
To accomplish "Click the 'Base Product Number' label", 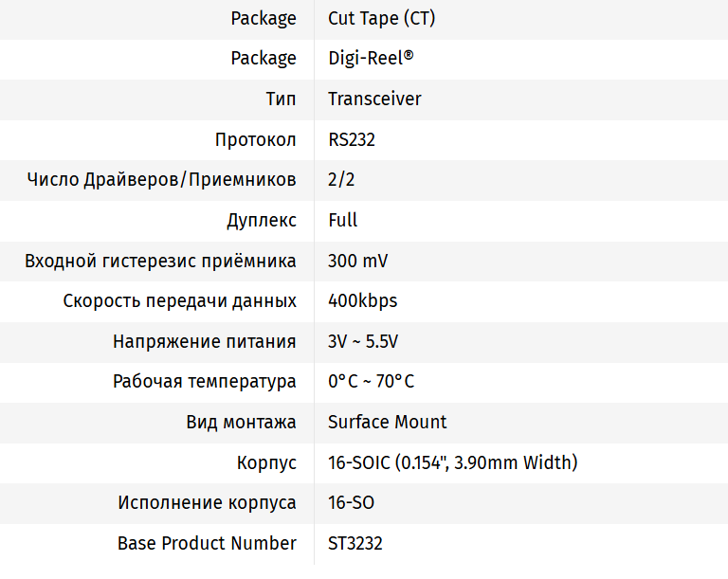I will click(207, 543).
